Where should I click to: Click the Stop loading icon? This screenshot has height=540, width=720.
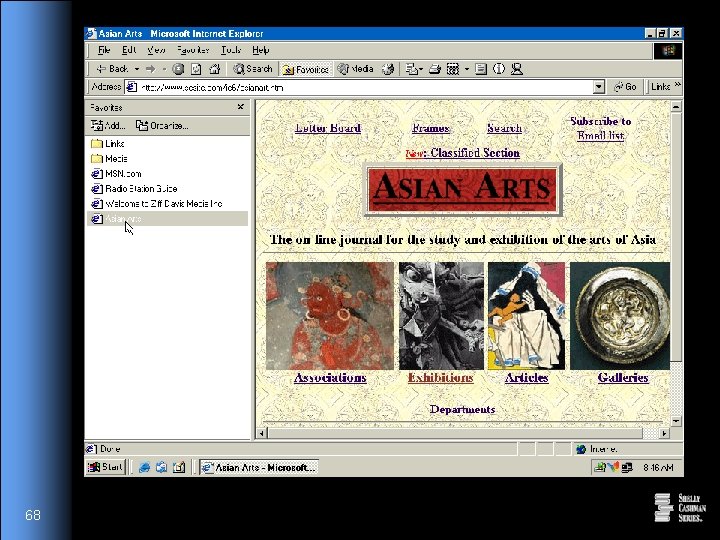[x=178, y=69]
